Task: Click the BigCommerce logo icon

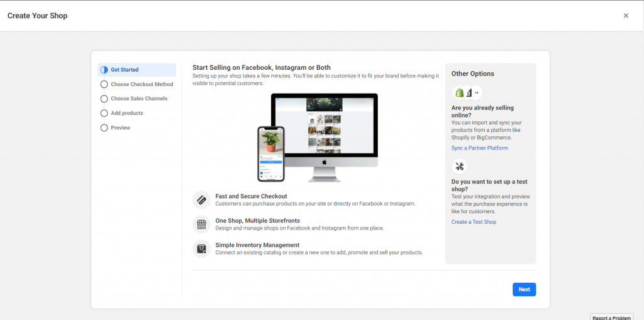Action: pyautogui.click(x=468, y=93)
